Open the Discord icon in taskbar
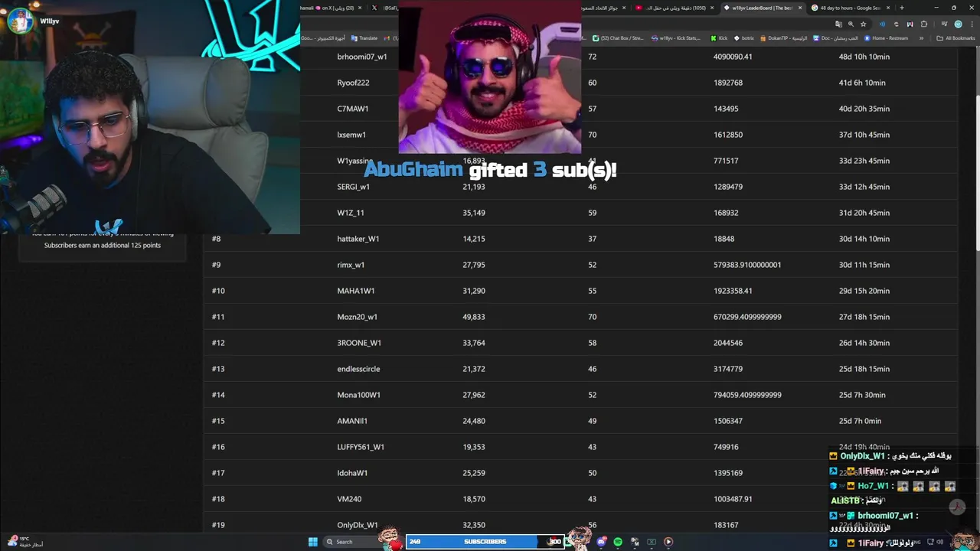This screenshot has height=551, width=980. point(602,542)
